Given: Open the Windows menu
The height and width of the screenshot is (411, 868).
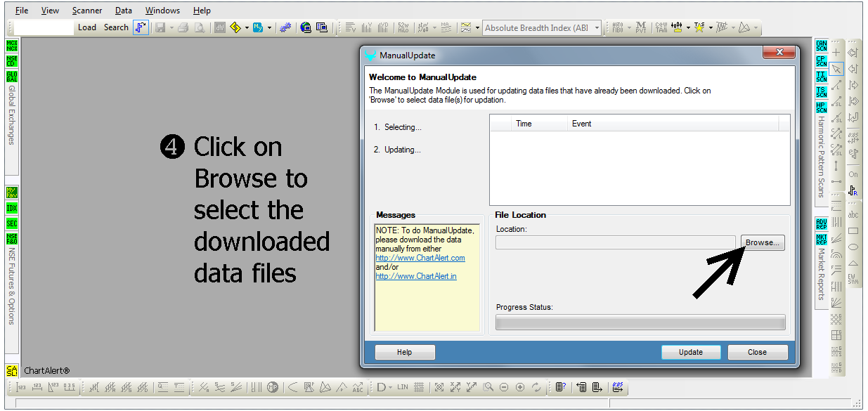Looking at the screenshot, I should click(162, 11).
